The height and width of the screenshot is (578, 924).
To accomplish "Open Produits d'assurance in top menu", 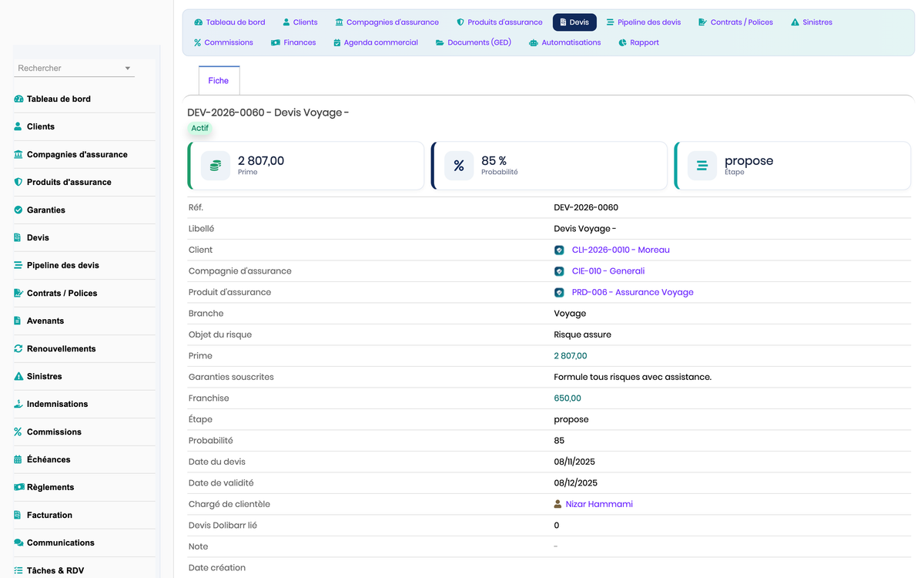I will [499, 22].
